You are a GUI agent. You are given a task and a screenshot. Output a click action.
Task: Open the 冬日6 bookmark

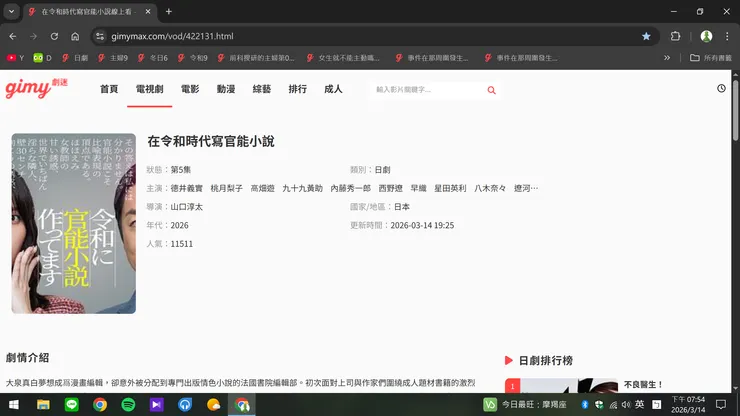[x=153, y=58]
